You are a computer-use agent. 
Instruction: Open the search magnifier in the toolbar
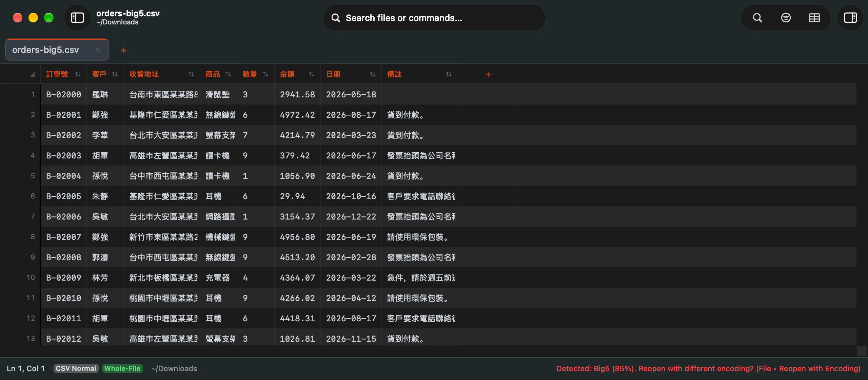click(757, 18)
